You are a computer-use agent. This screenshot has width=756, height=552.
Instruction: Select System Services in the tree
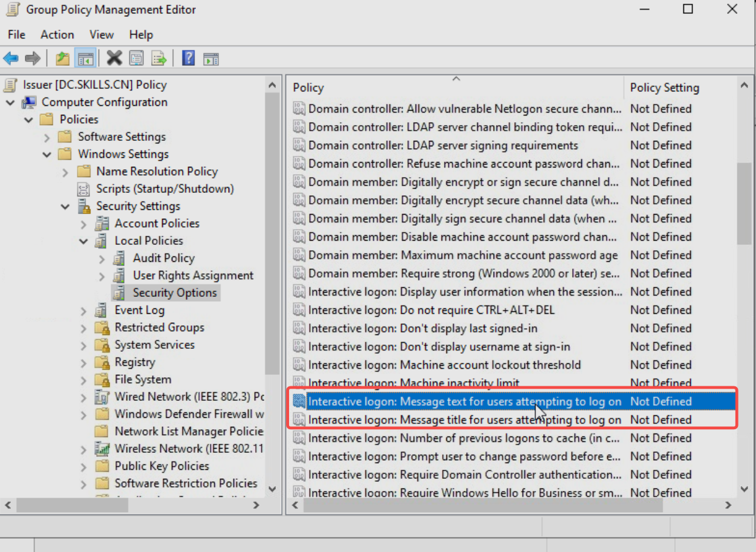pyautogui.click(x=155, y=345)
